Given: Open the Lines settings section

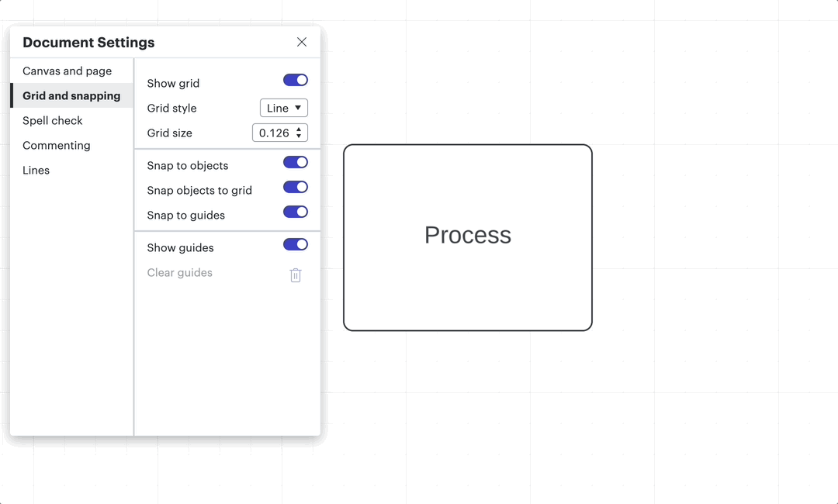Looking at the screenshot, I should click(36, 170).
